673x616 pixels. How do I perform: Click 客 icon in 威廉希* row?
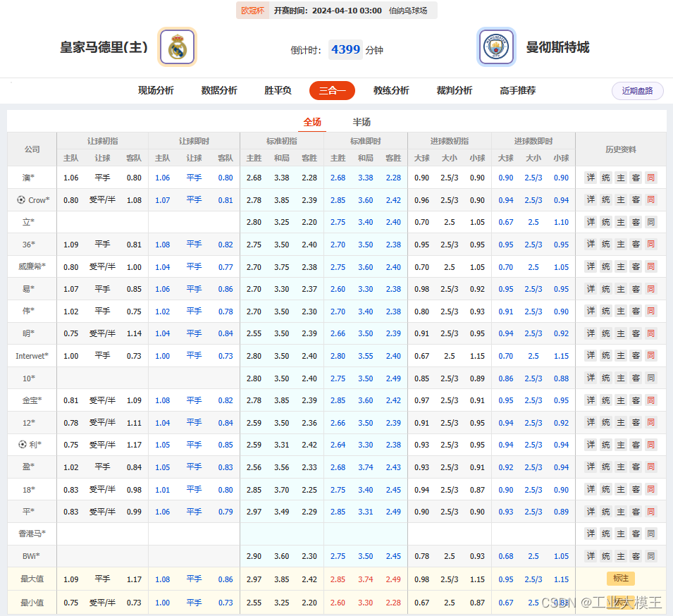636,266
